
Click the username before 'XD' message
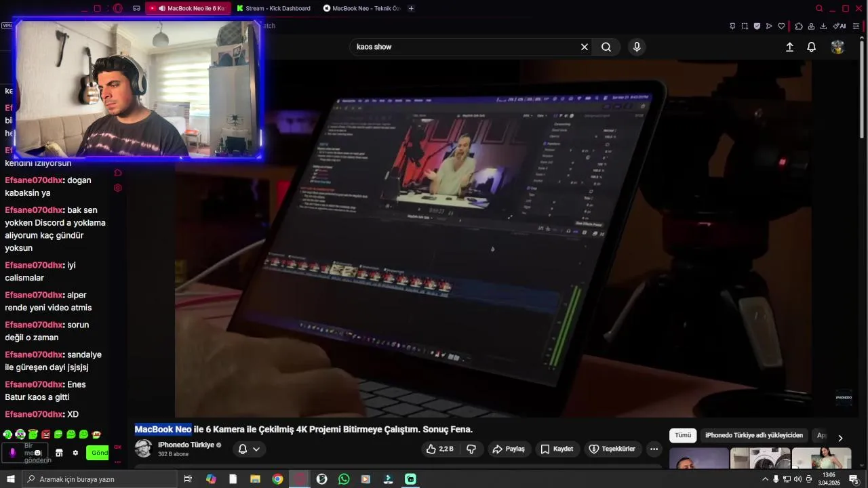coord(34,414)
